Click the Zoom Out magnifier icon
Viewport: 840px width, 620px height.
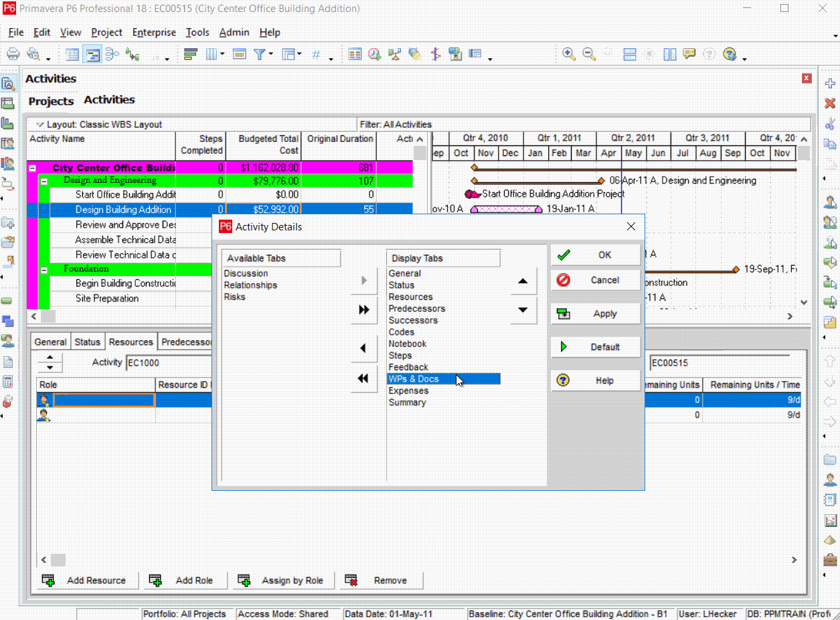coord(587,53)
